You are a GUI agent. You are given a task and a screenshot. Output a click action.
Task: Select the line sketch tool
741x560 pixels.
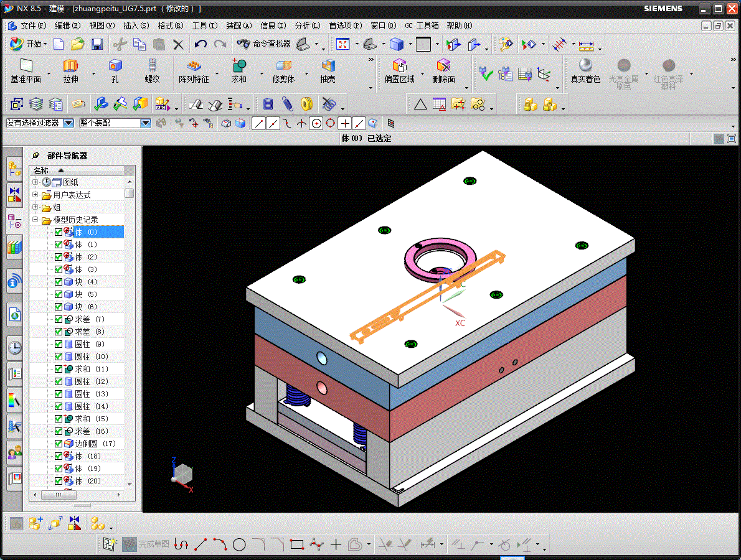tap(201, 544)
